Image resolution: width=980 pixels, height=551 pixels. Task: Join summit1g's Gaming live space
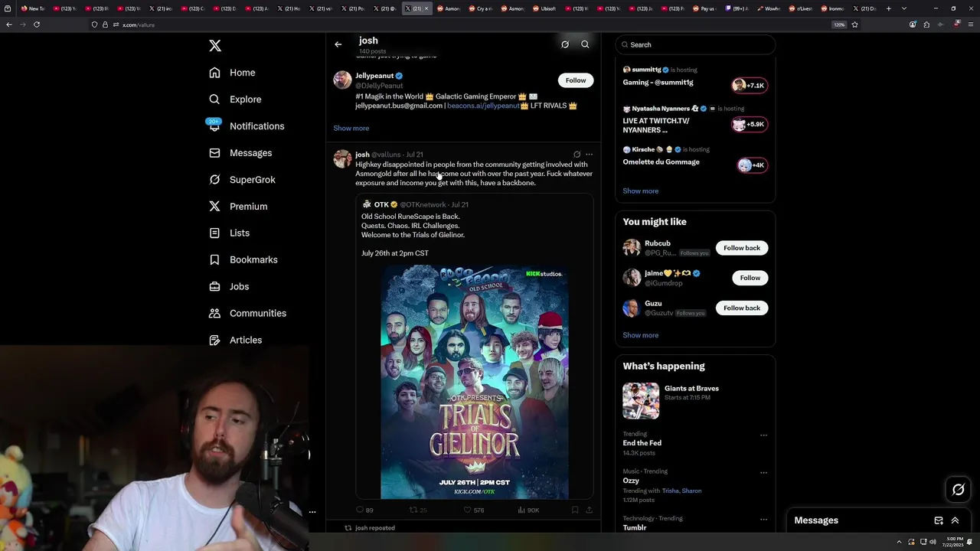(658, 83)
